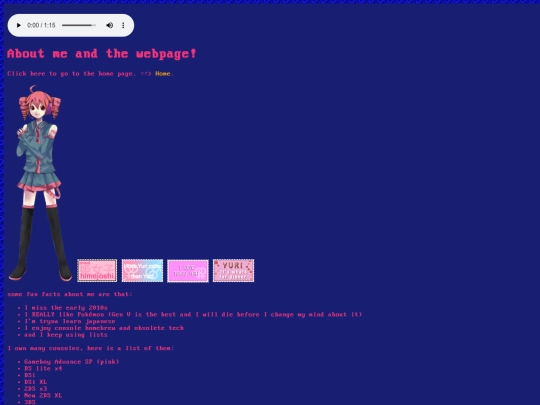Click 'Click here to go to the home page' text
Screen dimensions: 540x405
71,73
